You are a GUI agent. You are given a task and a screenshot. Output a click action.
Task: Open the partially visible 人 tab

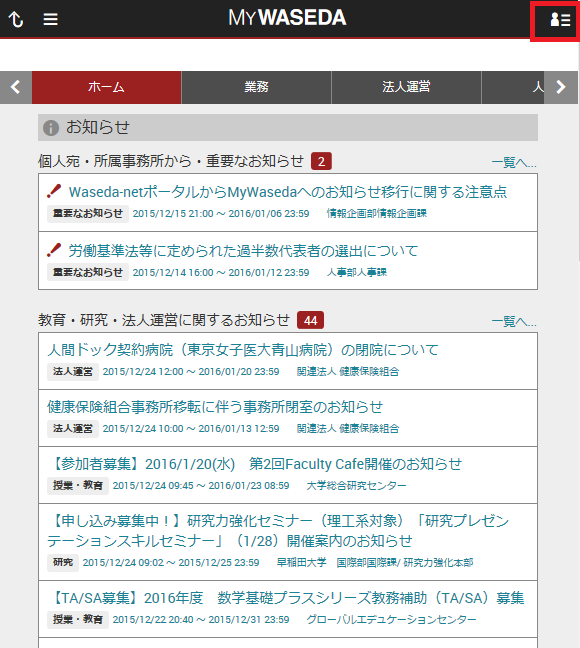[x=513, y=87]
